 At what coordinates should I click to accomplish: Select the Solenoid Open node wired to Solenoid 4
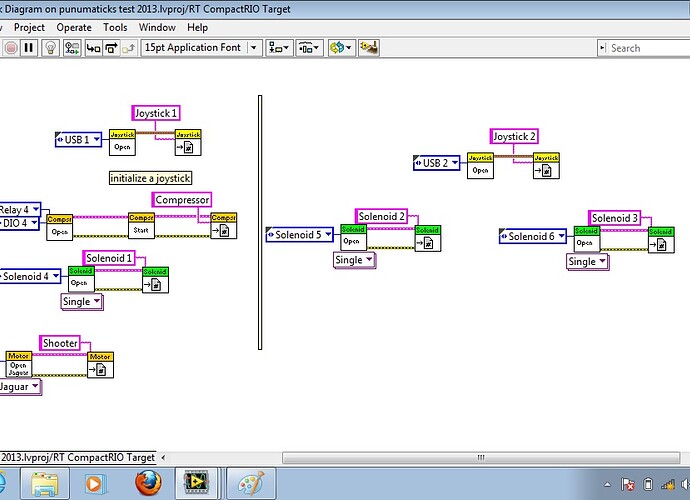(81, 279)
